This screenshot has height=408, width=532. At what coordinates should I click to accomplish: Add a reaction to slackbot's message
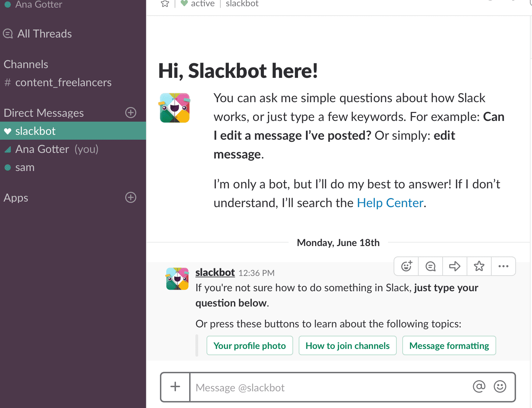(406, 266)
